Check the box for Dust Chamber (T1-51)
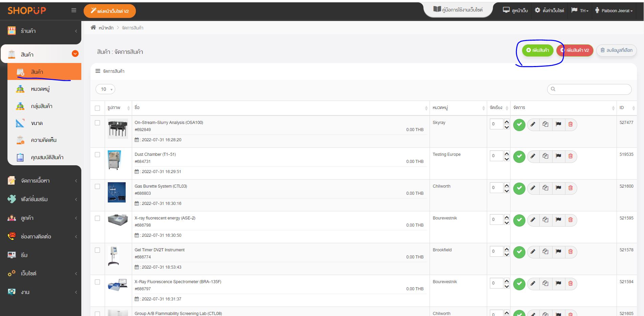644x316 pixels. tap(98, 155)
